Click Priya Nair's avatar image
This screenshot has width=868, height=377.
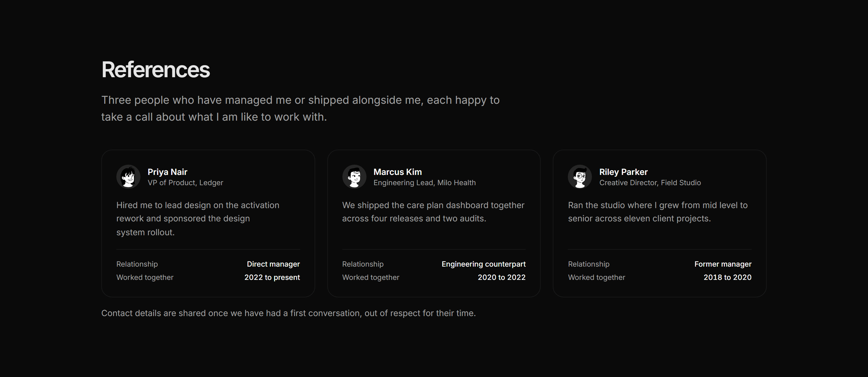click(x=128, y=177)
